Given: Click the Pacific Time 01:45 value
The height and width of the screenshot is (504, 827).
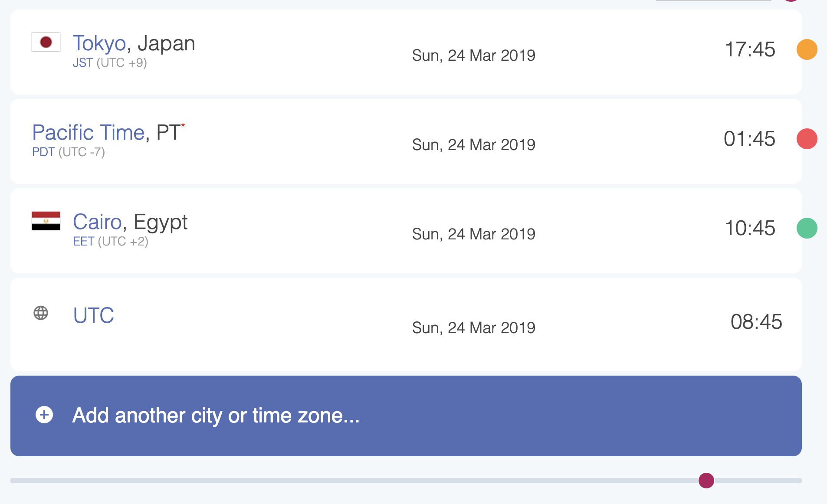Looking at the screenshot, I should [749, 139].
